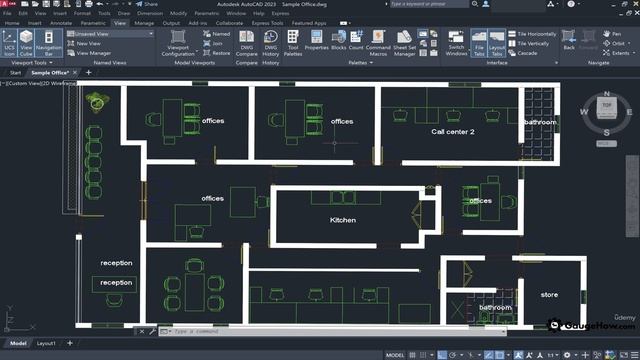Open DWG Compare
The height and width of the screenshot is (360, 640).
click(247, 43)
